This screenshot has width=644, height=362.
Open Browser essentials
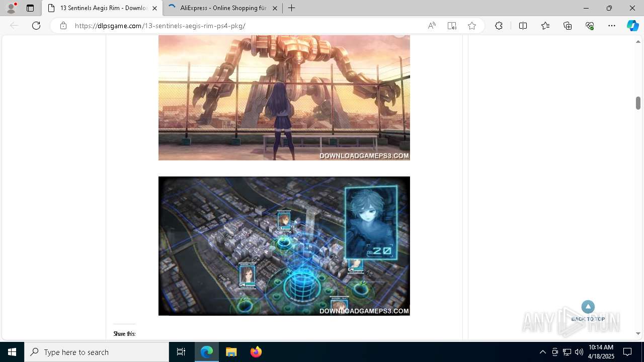[x=590, y=26]
